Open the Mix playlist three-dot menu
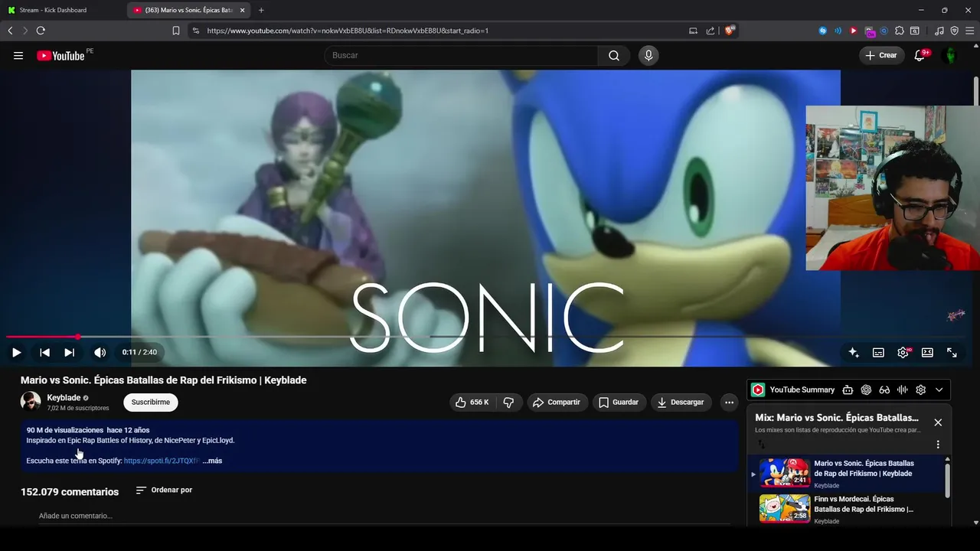This screenshot has height=551, width=980. [x=938, y=445]
